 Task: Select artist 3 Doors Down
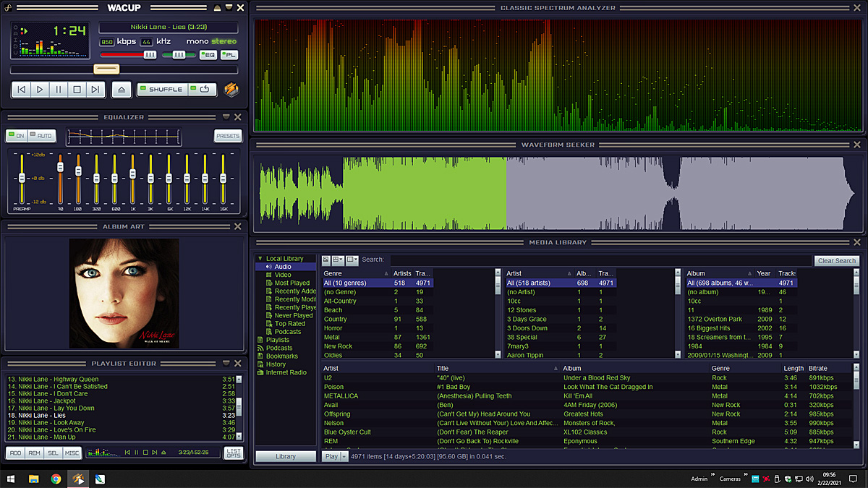pos(560,328)
